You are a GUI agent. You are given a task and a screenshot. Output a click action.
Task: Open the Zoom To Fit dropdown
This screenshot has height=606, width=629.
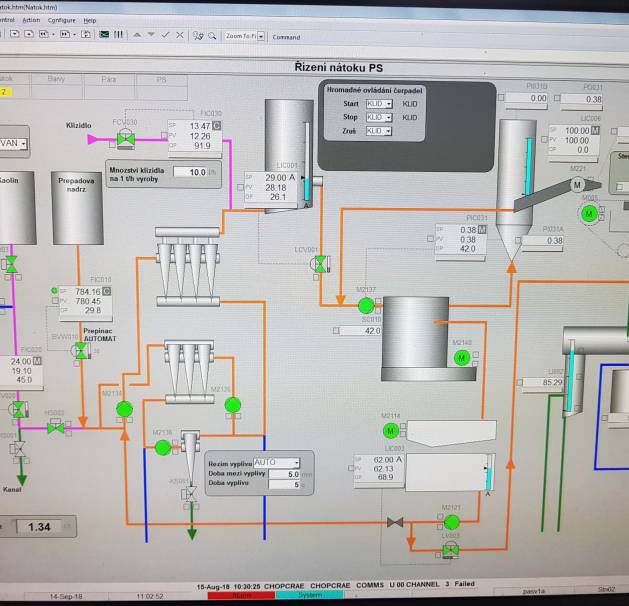pos(261,36)
